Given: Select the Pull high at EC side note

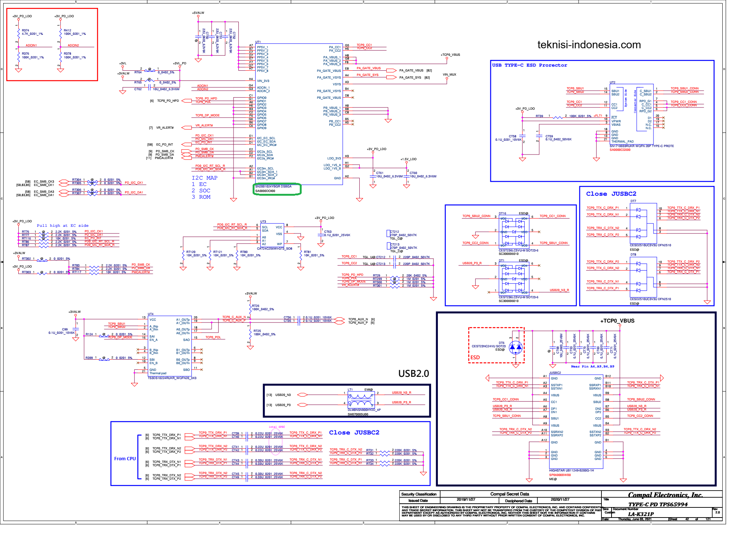Looking at the screenshot, I should (x=63, y=226).
